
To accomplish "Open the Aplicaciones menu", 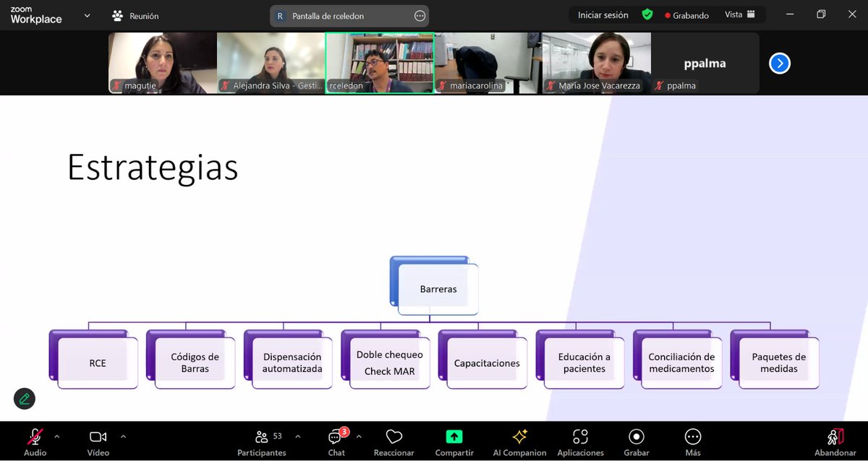I will (x=580, y=441).
